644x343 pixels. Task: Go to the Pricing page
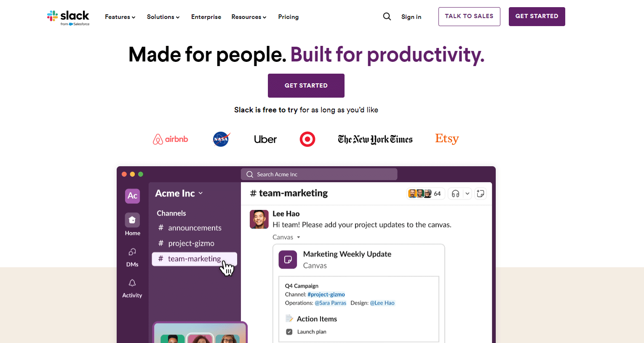(288, 17)
